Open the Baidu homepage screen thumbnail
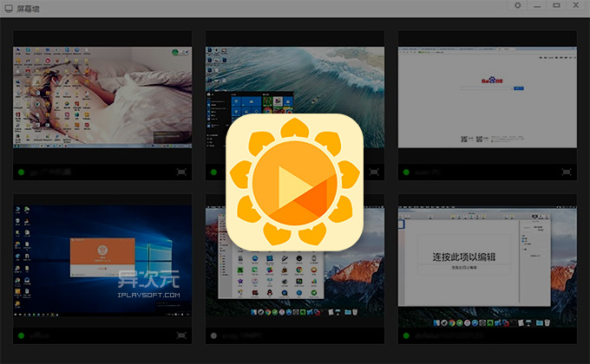The height and width of the screenshot is (364, 590). coord(488,95)
